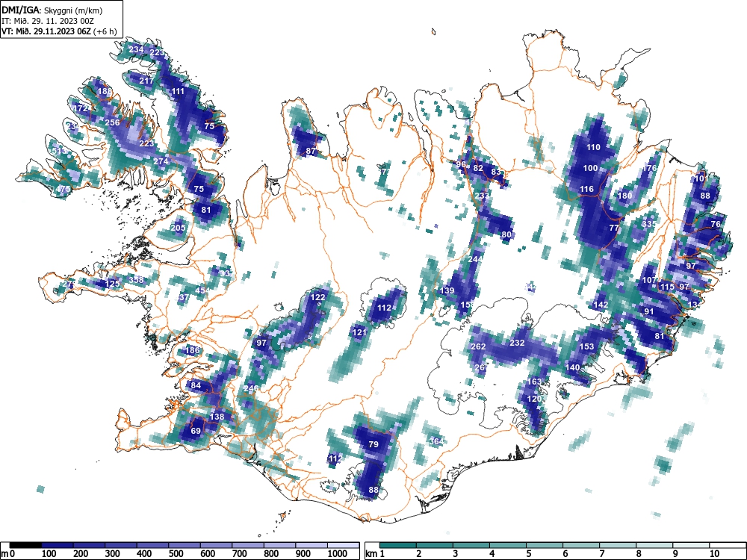Screen dimensions: 747x560
Task: Click the 'km 1' label on the kilometer legend
Action: (x=376, y=554)
